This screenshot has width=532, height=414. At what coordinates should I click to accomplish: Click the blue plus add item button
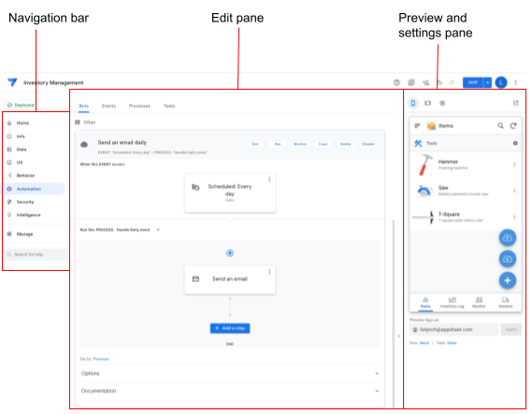[508, 280]
